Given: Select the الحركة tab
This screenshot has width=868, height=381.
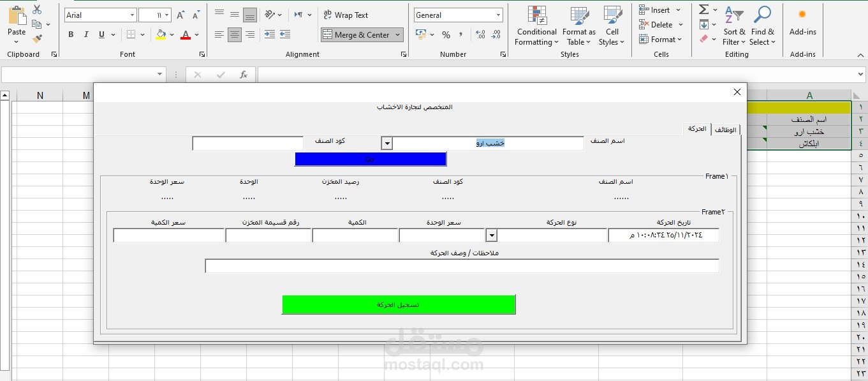Looking at the screenshot, I should click(696, 128).
